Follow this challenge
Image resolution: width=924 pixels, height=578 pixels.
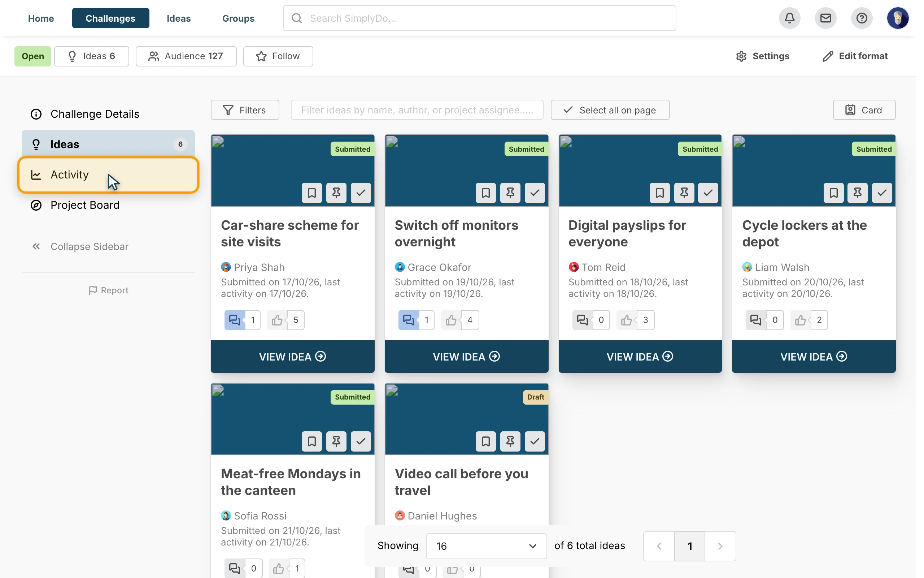click(x=278, y=56)
